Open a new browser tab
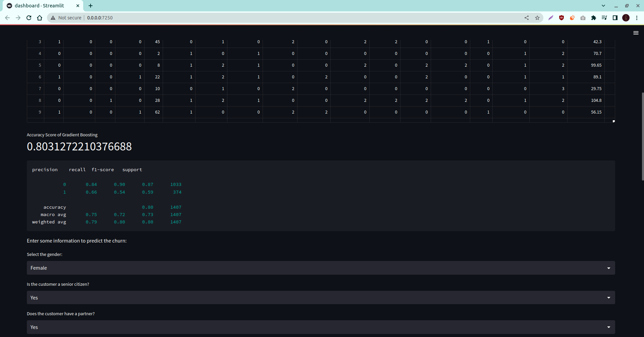644x337 pixels. (x=91, y=6)
